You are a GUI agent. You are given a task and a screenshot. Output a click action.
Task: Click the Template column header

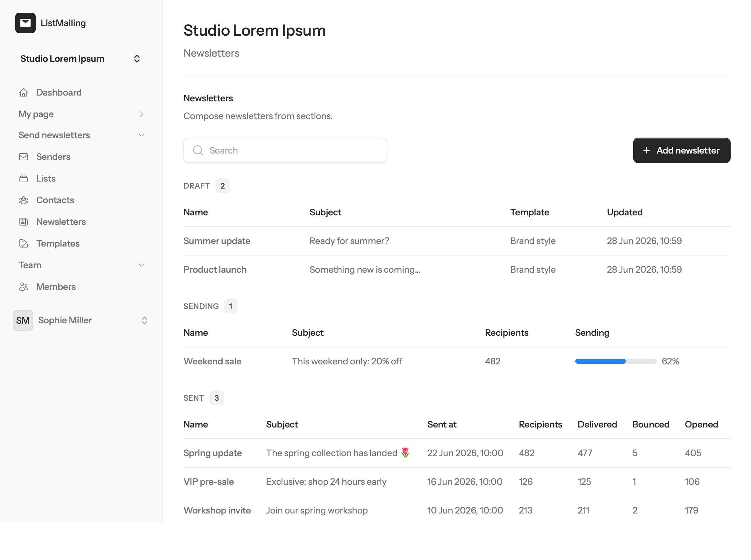click(529, 212)
